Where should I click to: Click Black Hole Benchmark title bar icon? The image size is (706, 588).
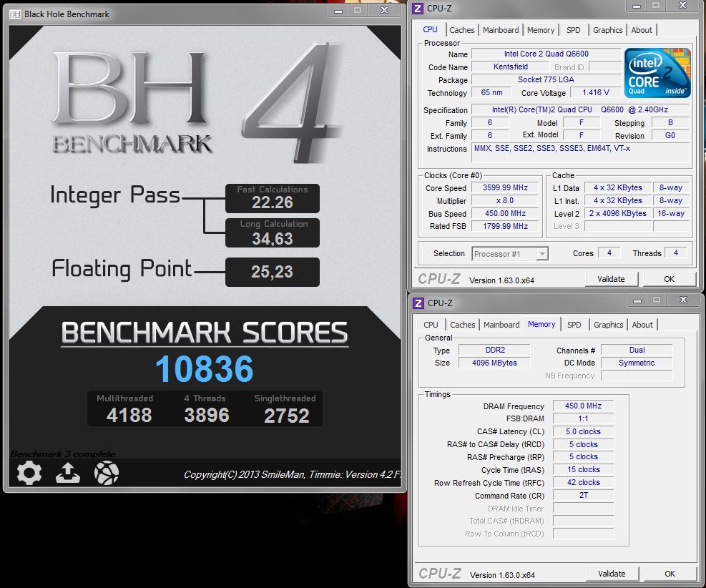(x=15, y=14)
